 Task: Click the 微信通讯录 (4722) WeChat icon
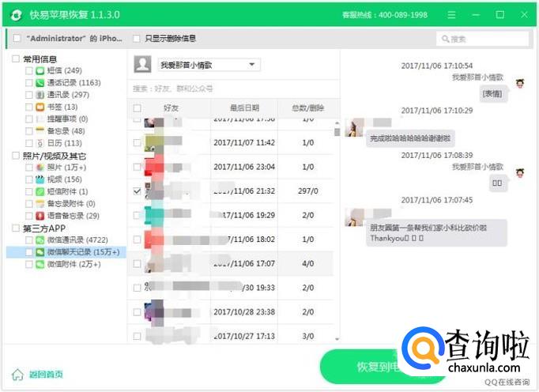[40, 240]
